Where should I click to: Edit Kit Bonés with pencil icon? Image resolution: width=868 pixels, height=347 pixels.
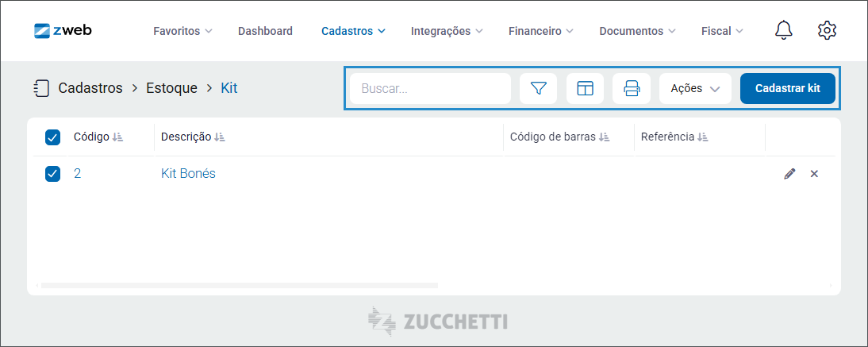click(790, 174)
